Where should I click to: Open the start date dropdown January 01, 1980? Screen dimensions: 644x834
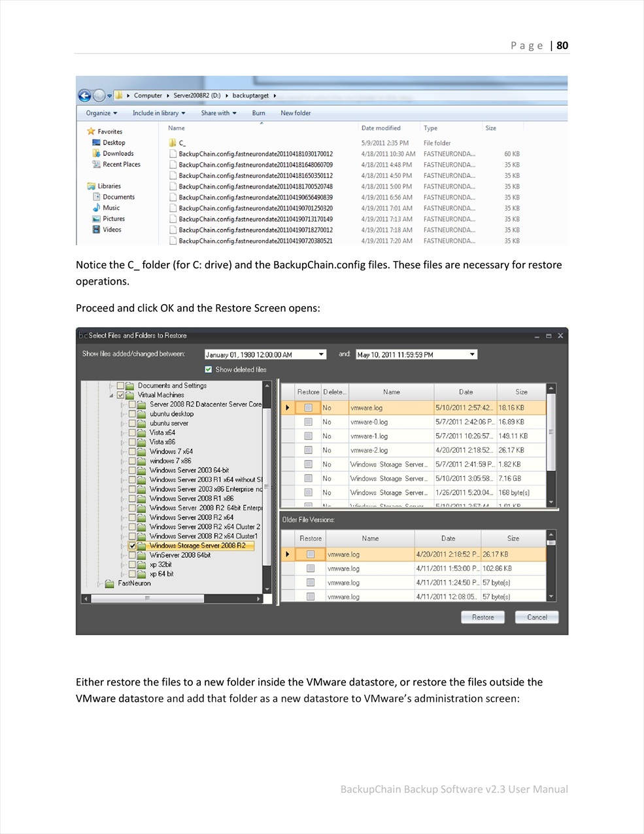(x=321, y=355)
